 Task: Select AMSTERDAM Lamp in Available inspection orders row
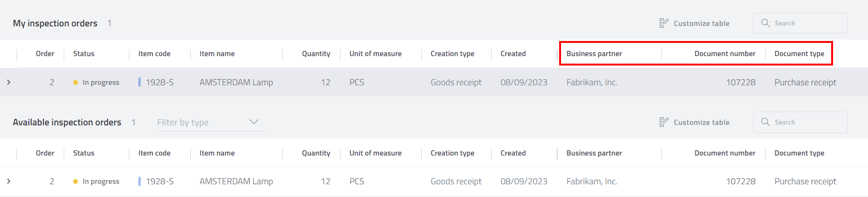tap(236, 181)
